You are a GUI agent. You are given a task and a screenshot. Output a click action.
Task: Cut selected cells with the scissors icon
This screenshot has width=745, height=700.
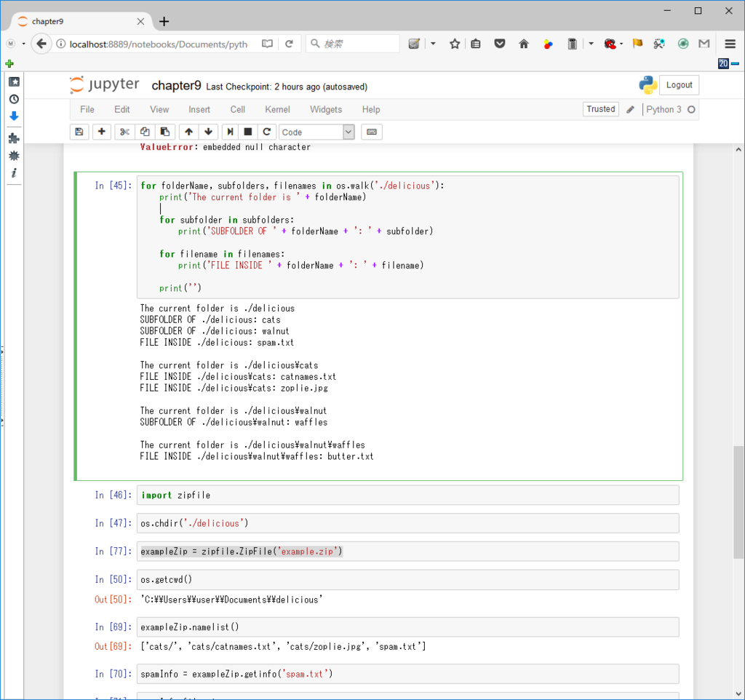click(x=123, y=132)
